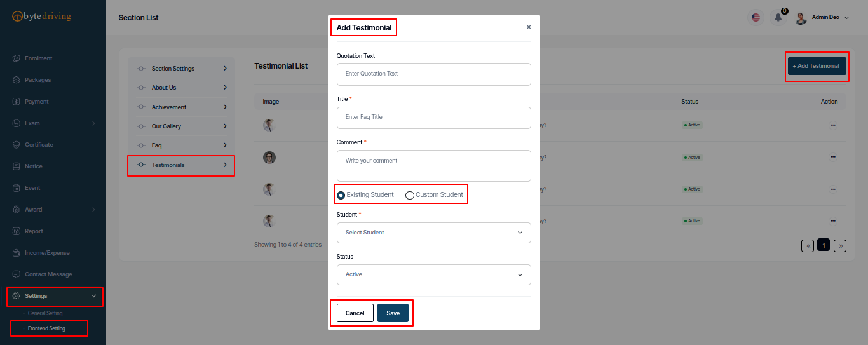Select the Existing Student radio button
Screen dimensions: 868x345
(341, 195)
